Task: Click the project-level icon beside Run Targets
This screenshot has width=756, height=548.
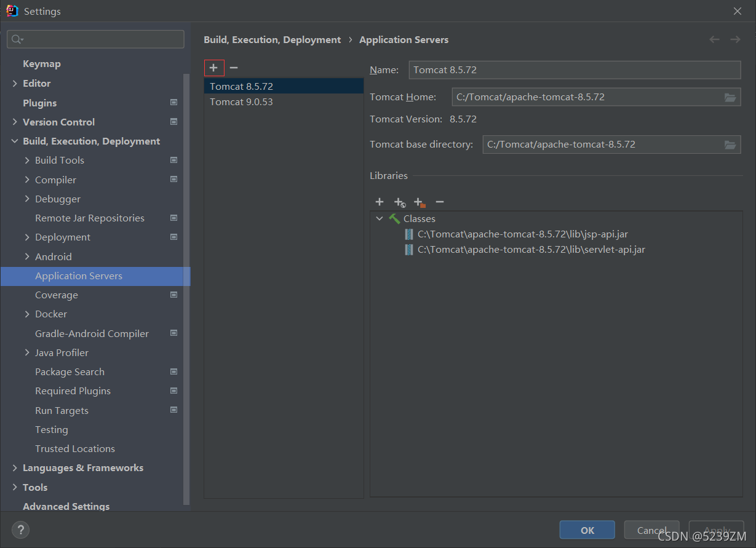Action: click(x=174, y=410)
